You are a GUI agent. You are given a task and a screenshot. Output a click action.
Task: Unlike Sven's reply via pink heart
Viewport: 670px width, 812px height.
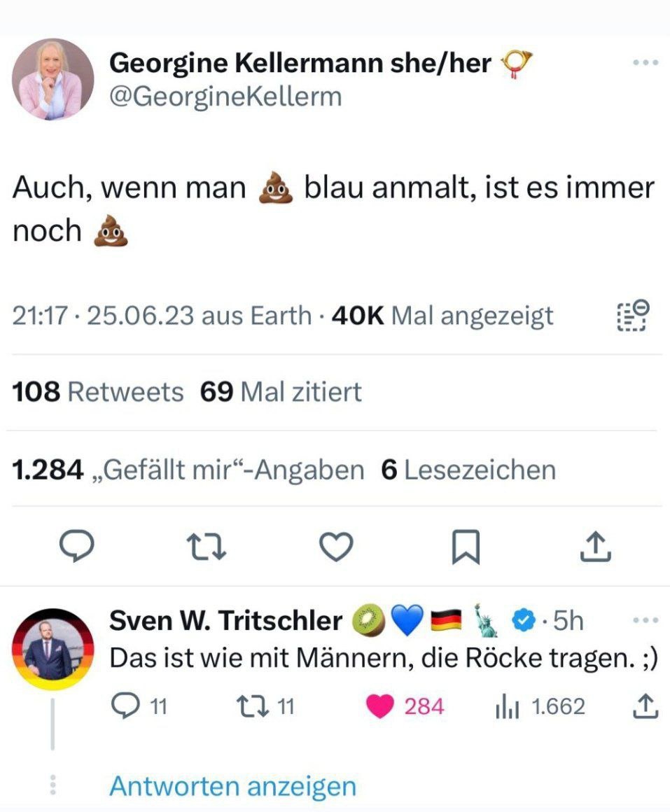(x=381, y=706)
